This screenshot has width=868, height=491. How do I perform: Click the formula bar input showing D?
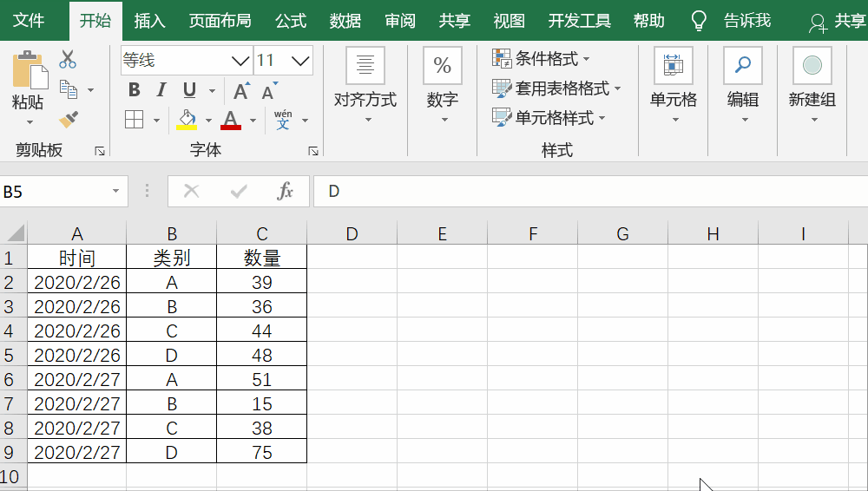pyautogui.click(x=590, y=191)
